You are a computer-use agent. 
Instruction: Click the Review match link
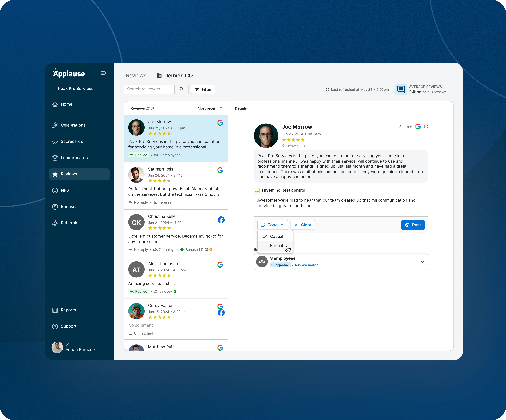click(306, 265)
